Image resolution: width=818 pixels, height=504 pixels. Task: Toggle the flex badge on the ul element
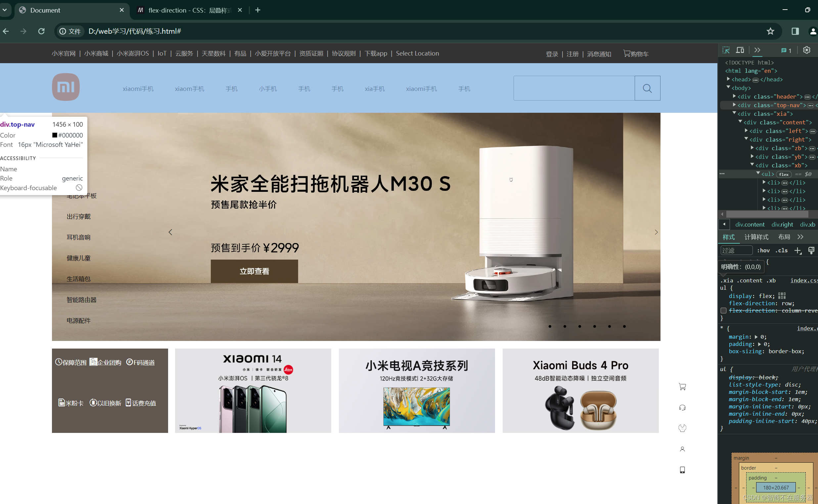(784, 174)
